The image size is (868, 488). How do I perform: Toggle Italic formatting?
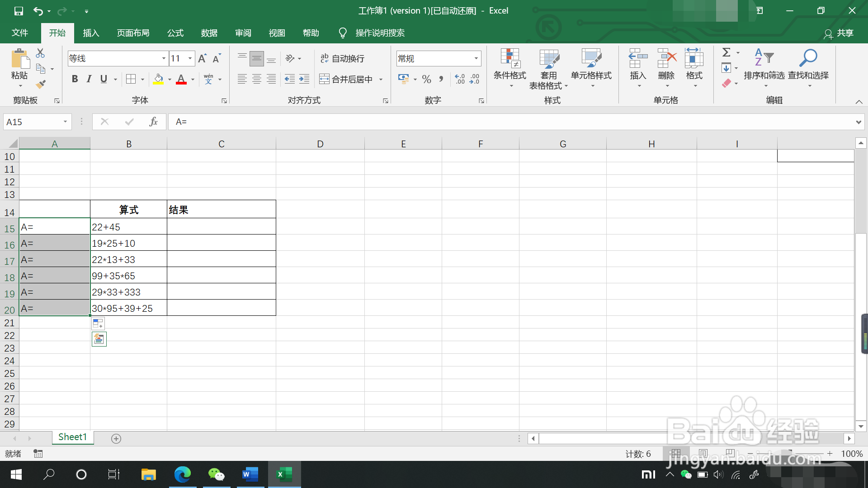tap(89, 79)
